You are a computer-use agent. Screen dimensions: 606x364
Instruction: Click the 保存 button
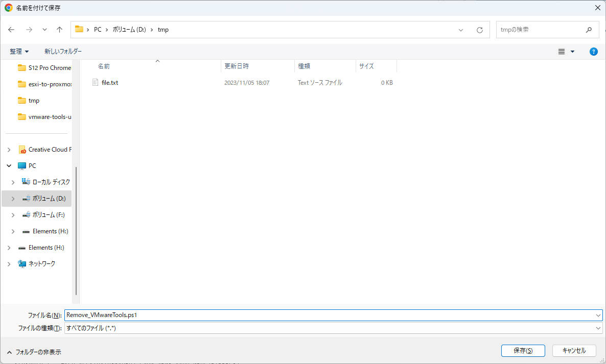523,351
